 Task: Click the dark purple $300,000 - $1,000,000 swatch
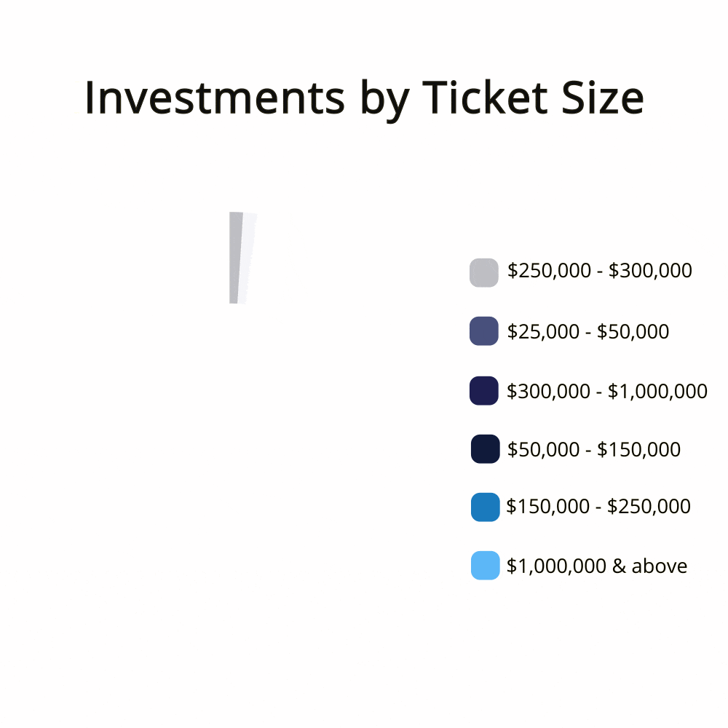[484, 390]
